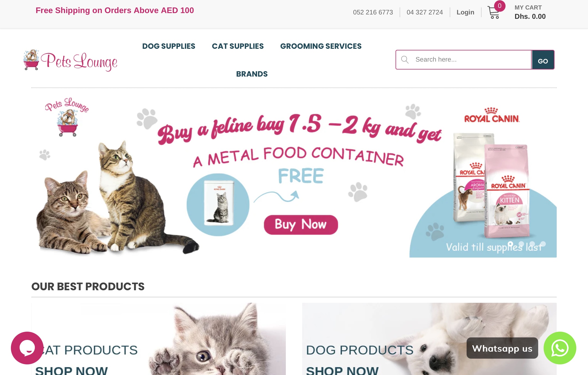Click the cart item count badge
The height and width of the screenshot is (375, 588).
point(500,6)
